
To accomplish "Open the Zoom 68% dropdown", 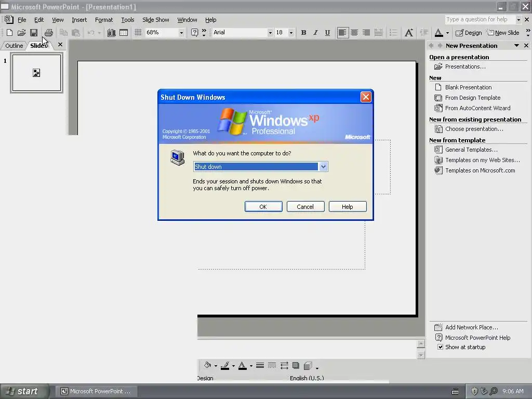I will 181,33.
